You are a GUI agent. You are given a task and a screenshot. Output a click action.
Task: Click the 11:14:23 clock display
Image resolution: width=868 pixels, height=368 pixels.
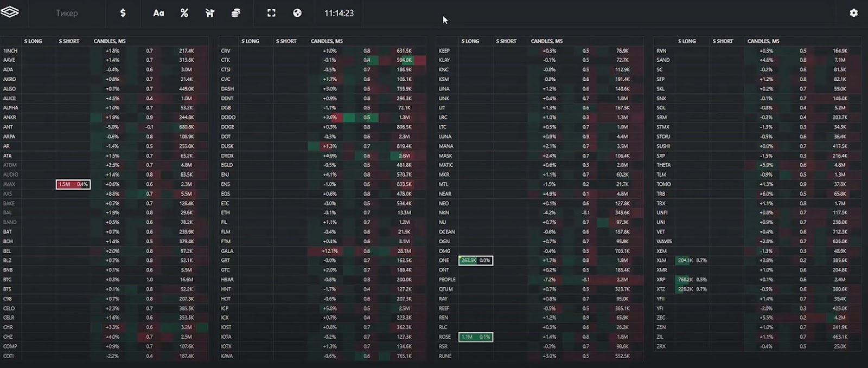(x=339, y=13)
